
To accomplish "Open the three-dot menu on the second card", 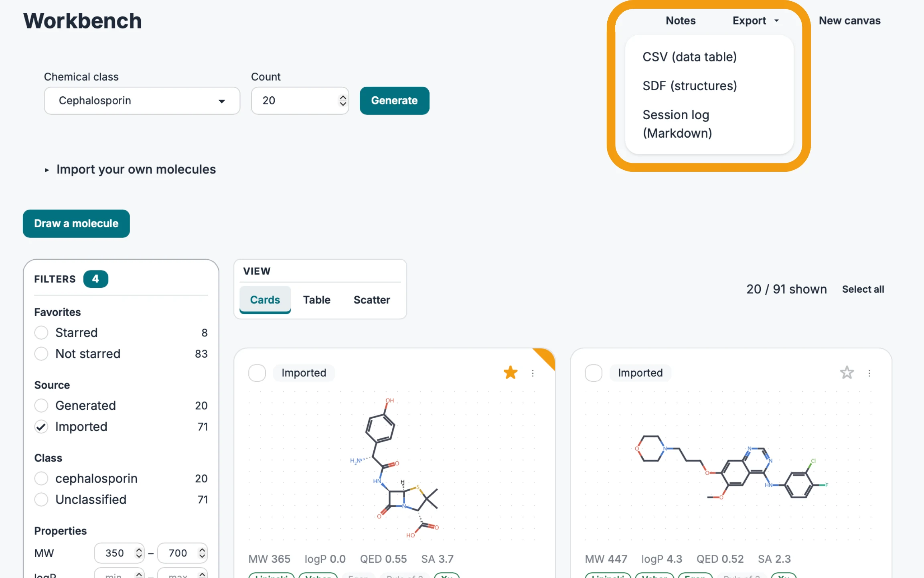I will pos(869,373).
